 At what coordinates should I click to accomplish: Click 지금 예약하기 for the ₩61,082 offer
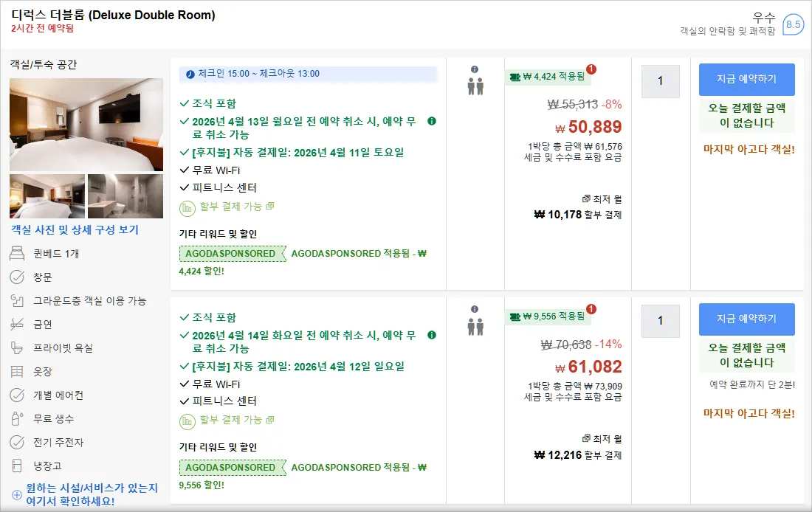pos(747,319)
